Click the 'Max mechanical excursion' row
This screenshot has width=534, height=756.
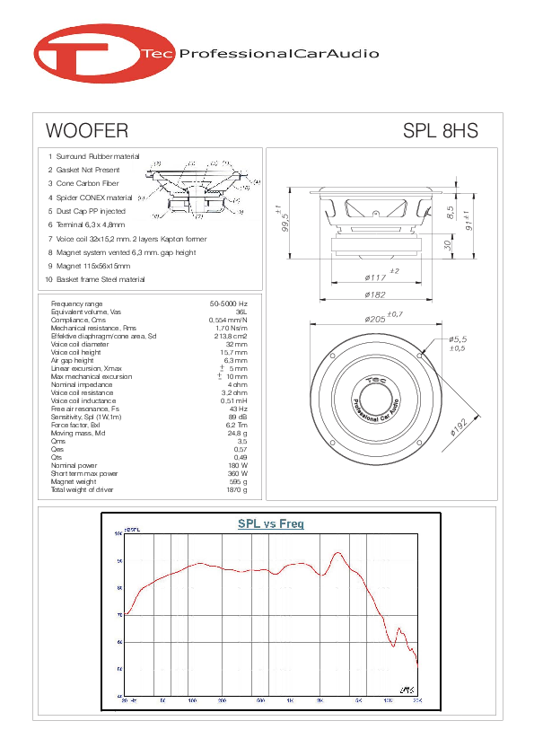point(149,376)
